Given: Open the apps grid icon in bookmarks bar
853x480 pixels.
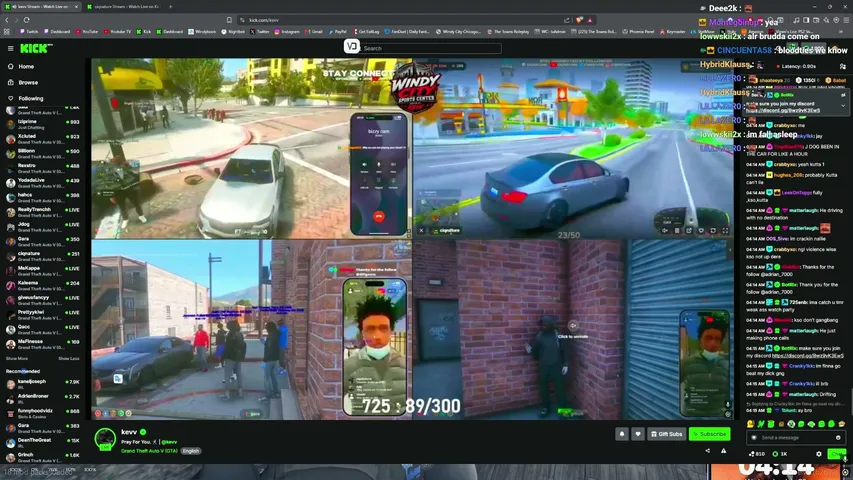Looking at the screenshot, I should (x=7, y=32).
